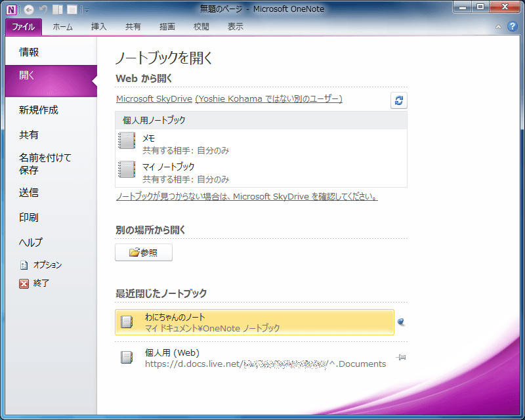
Task: Switch to the 挿入 ribbon tab
Action: tap(99, 27)
